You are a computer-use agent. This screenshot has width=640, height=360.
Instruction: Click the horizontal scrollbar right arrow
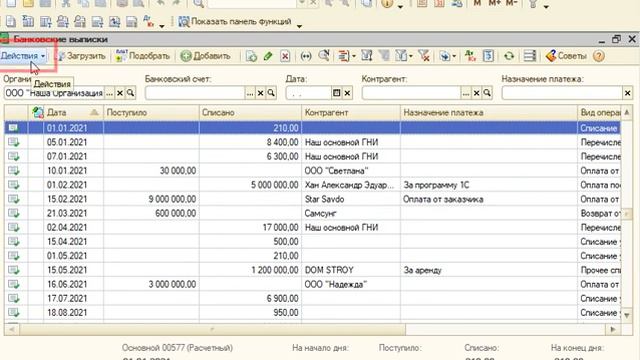[x=613, y=329]
